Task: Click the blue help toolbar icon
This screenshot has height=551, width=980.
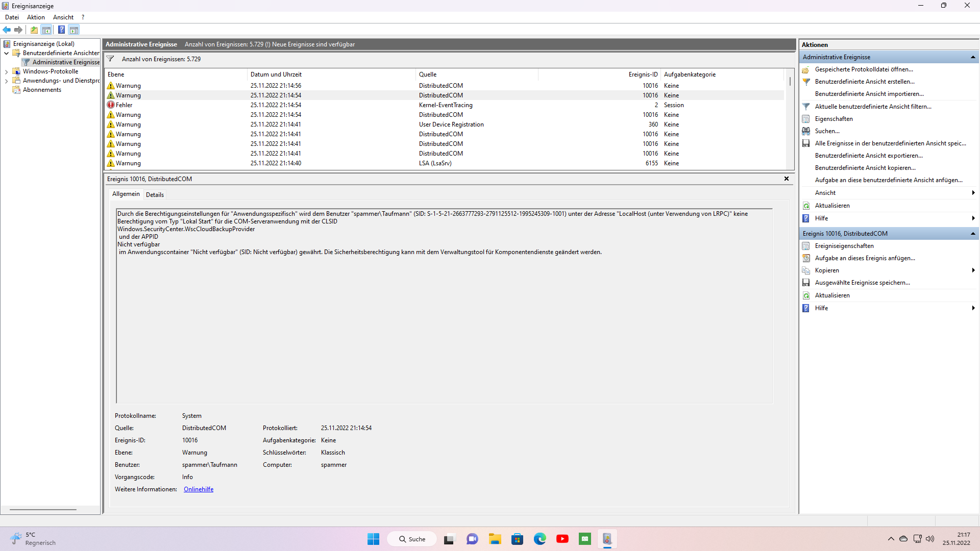Action: tap(61, 30)
